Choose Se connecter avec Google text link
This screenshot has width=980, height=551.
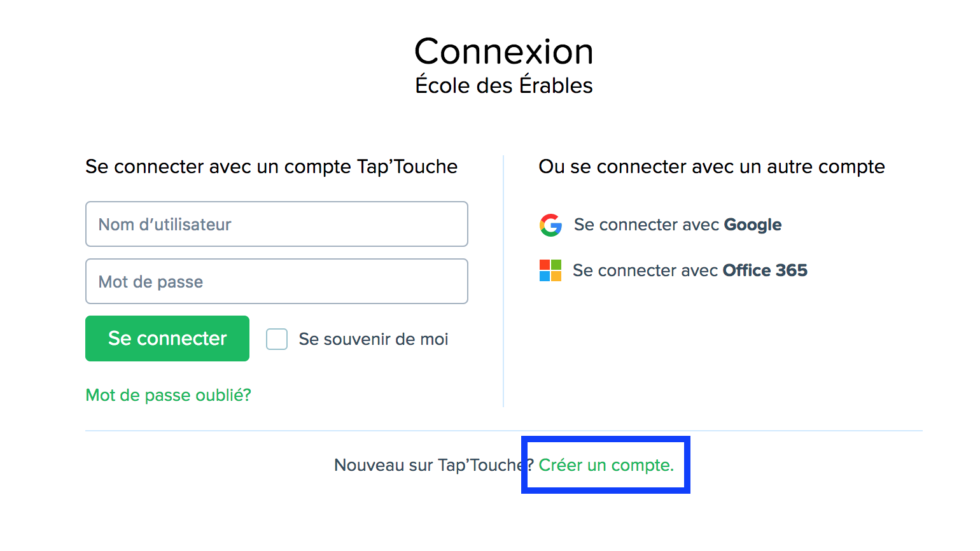pos(677,225)
